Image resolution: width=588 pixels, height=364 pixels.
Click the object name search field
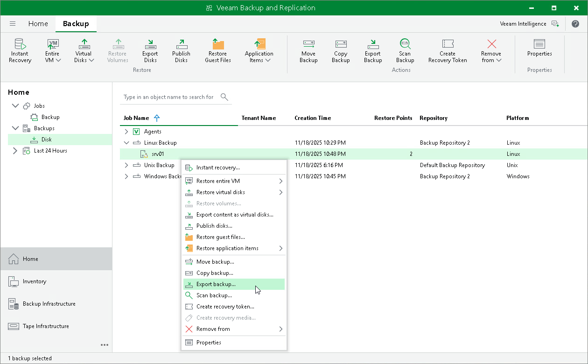pos(169,97)
